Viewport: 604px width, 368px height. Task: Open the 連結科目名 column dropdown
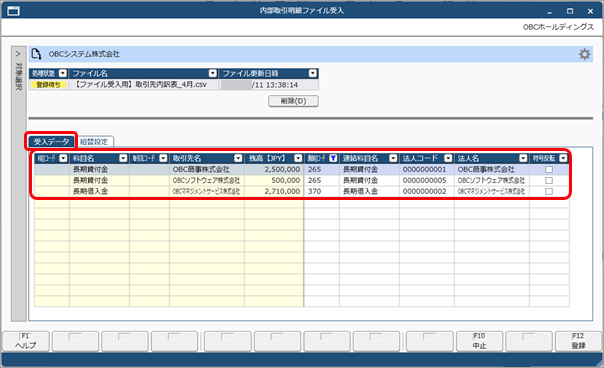click(393, 158)
